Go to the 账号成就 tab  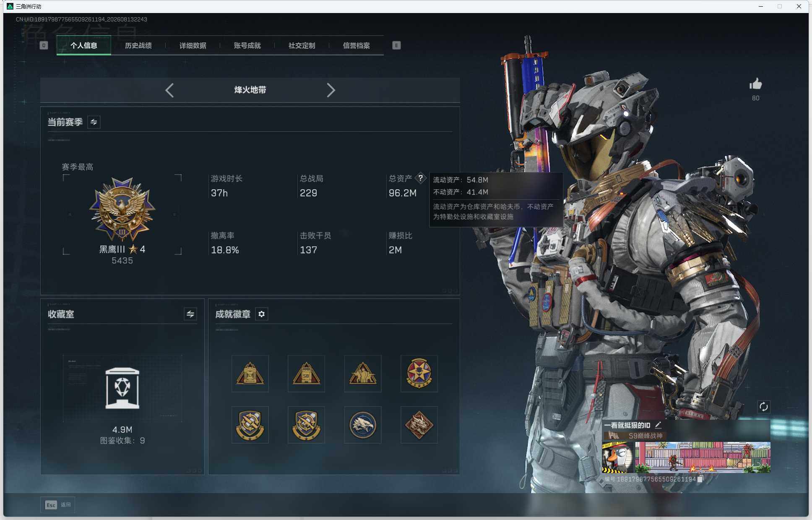point(247,45)
